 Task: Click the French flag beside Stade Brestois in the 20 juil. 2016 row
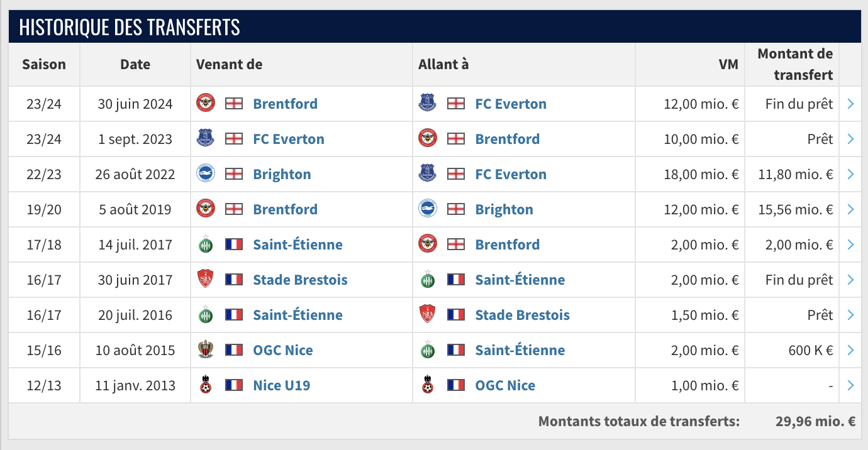pyautogui.click(x=456, y=315)
